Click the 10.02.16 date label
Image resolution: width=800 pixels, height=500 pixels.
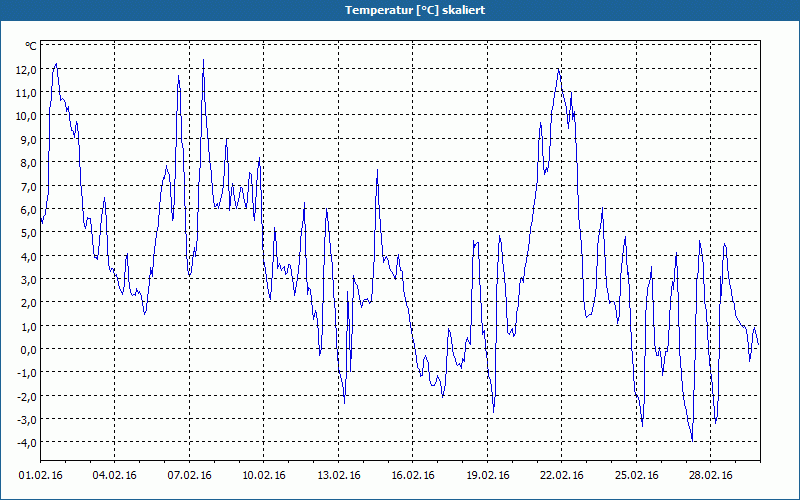[x=264, y=476]
